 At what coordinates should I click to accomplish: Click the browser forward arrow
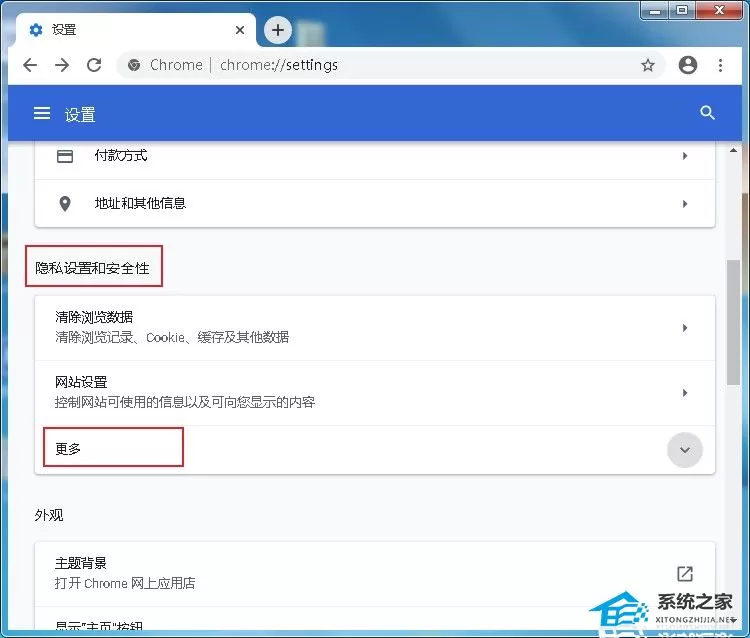[x=62, y=65]
